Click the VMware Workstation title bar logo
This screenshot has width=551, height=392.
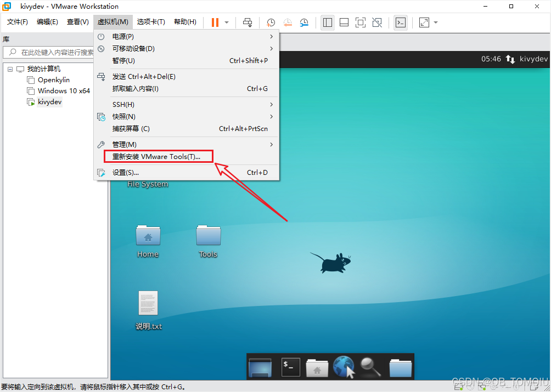point(7,7)
